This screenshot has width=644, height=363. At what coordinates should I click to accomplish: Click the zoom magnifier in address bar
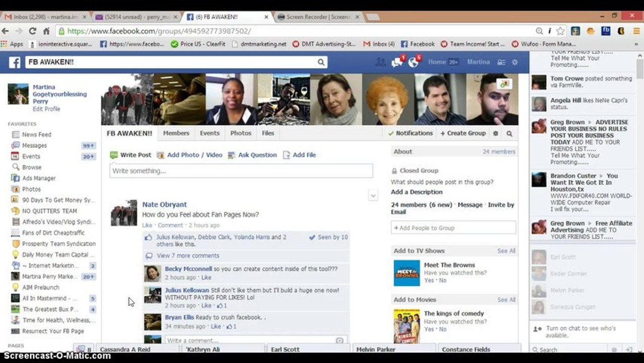539,31
